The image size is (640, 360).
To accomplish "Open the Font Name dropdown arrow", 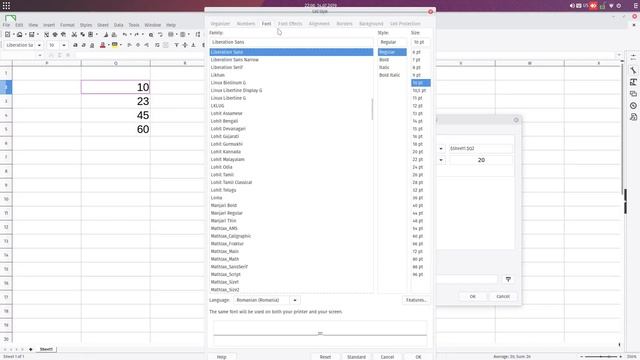I will pos(39,45).
